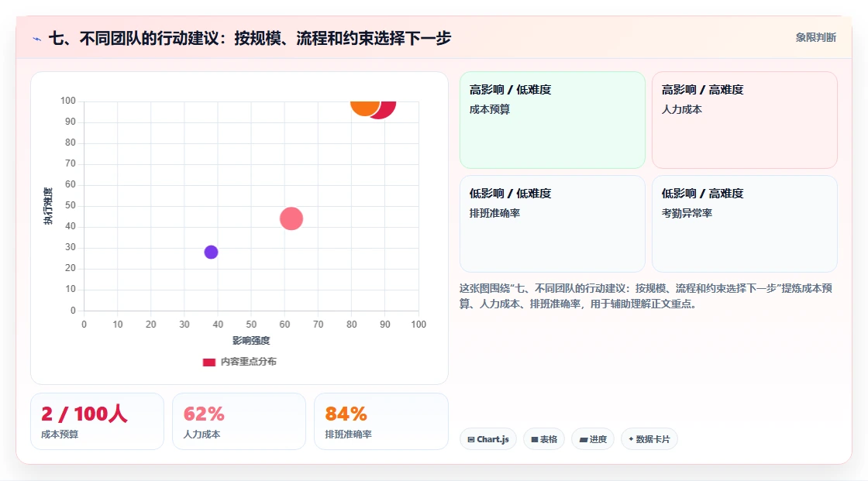Click the 执行难度 y-axis title
Viewport: 868px width, 481px height.
pos(48,206)
